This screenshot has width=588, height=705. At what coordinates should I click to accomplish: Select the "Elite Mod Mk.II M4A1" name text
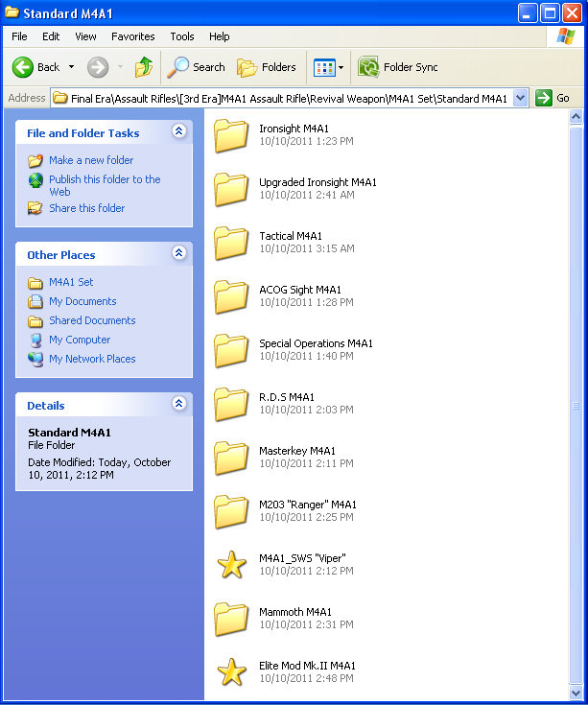307,666
